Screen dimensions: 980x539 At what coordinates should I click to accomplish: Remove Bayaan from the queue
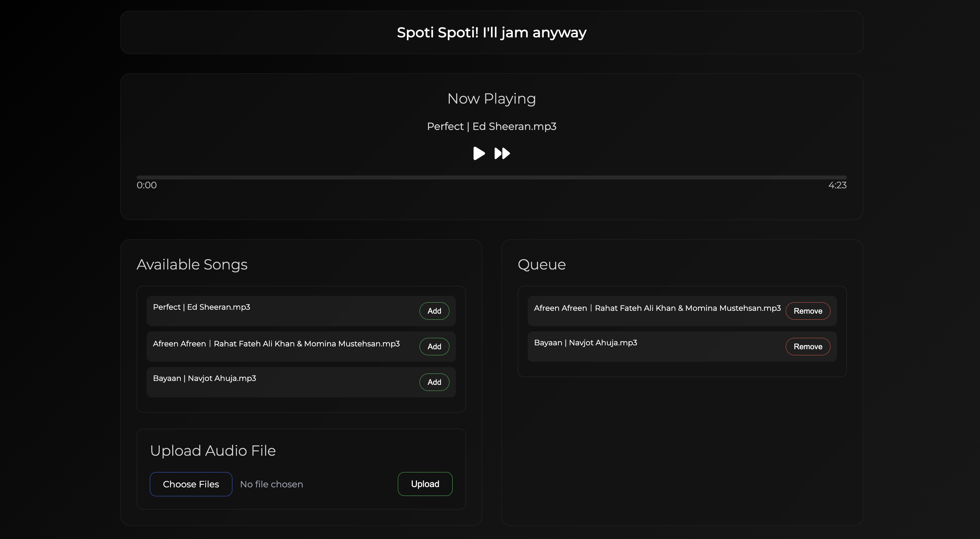point(807,346)
